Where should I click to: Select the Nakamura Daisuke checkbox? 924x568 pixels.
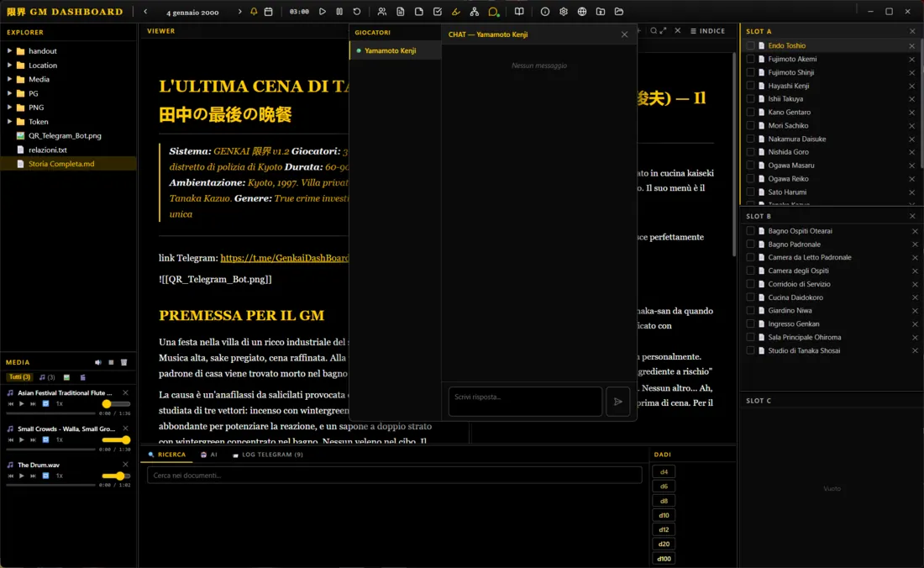(x=751, y=139)
